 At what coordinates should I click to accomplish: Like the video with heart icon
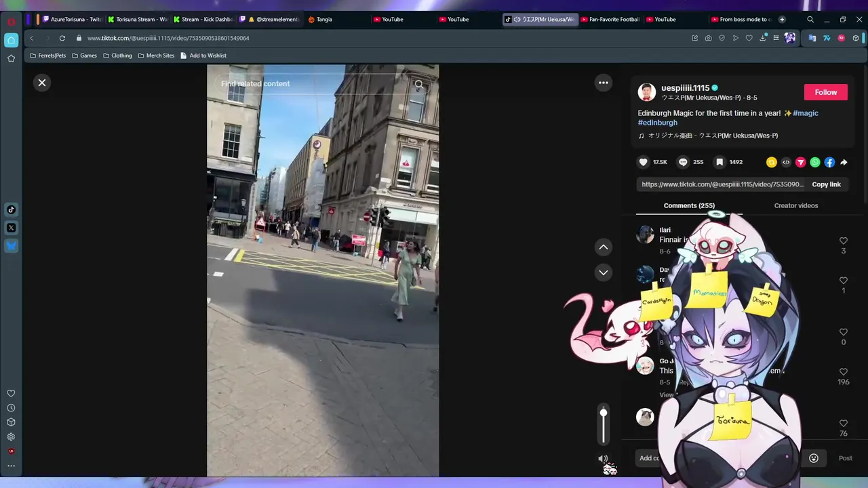pos(644,162)
